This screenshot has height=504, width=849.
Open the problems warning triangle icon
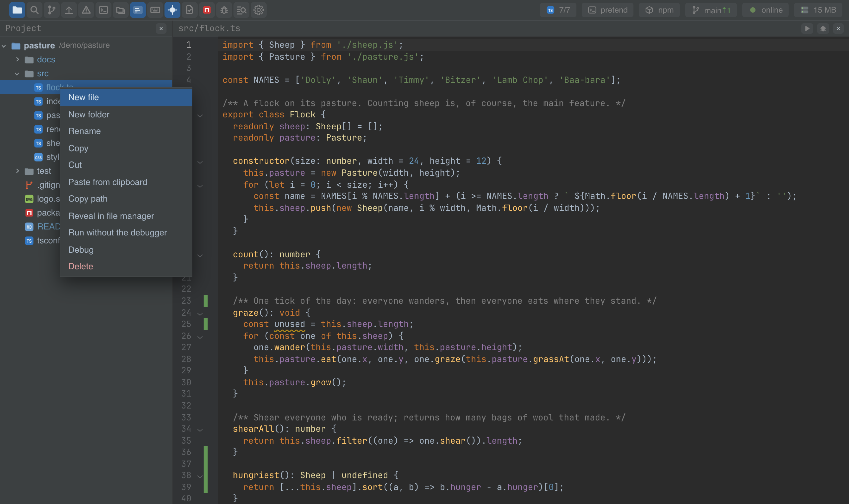coord(86,10)
